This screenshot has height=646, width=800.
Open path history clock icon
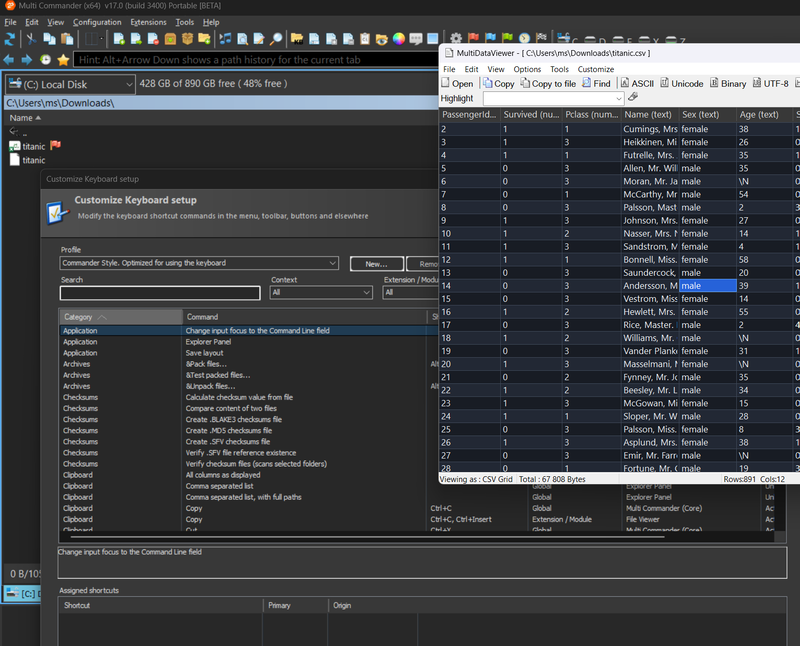point(45,60)
